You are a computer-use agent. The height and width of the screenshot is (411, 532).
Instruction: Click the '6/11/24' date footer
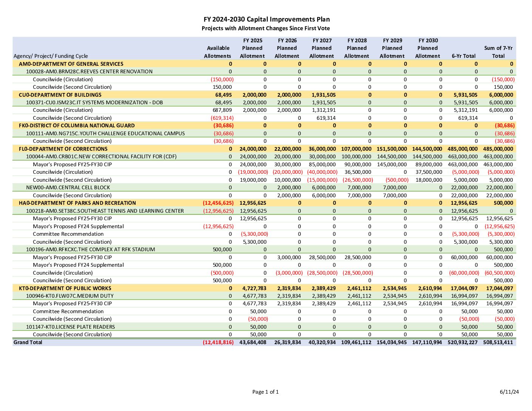509,392
